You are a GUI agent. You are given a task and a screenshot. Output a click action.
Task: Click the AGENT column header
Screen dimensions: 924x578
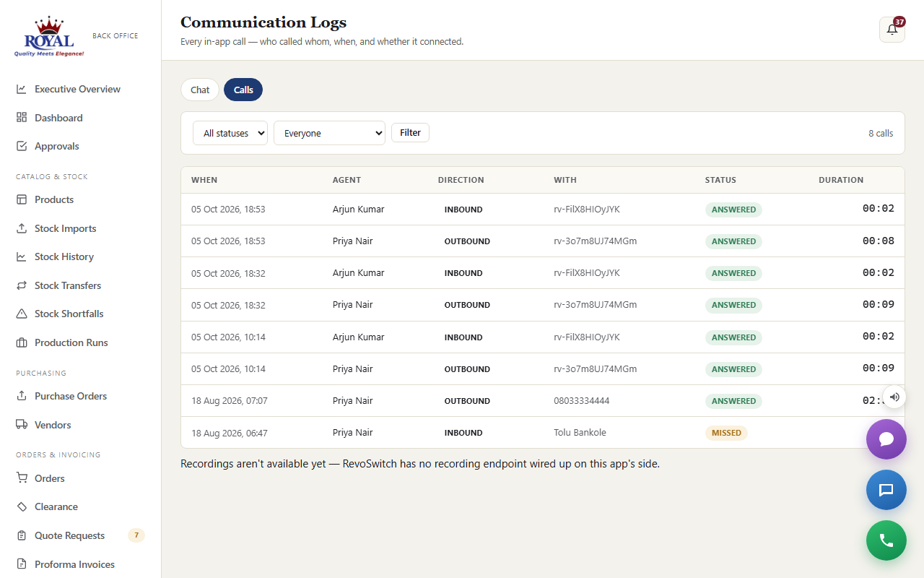346,180
